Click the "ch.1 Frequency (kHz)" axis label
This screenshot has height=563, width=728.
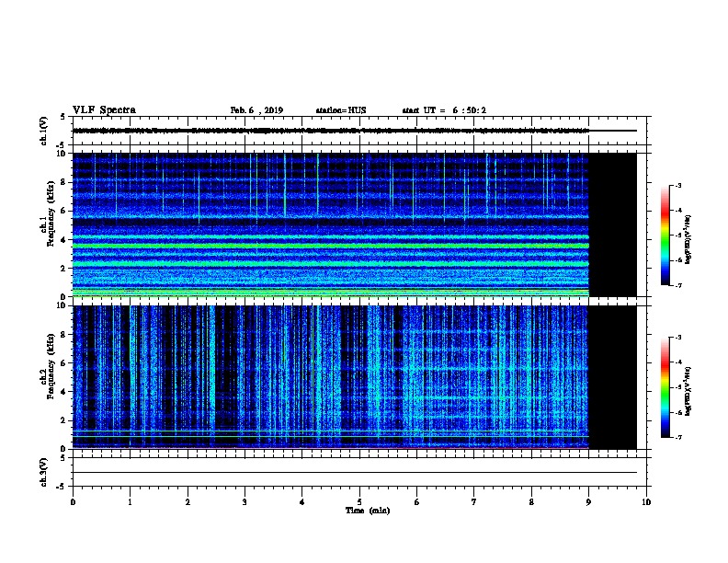pyautogui.click(x=47, y=214)
